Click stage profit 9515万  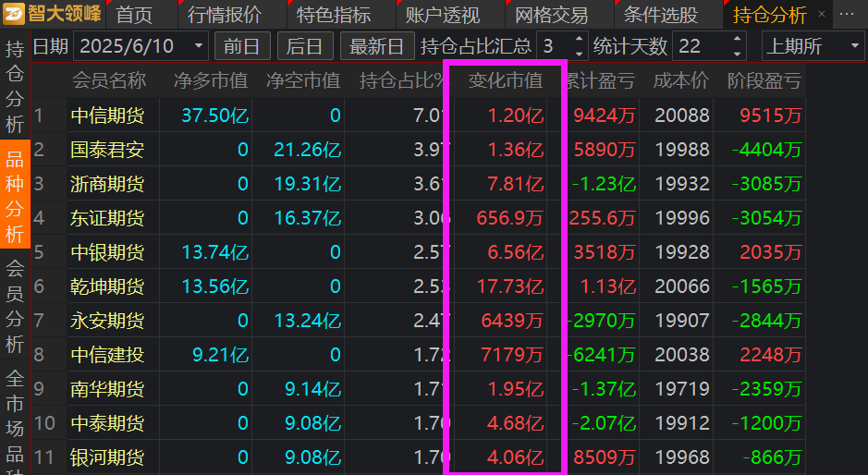coord(771,116)
